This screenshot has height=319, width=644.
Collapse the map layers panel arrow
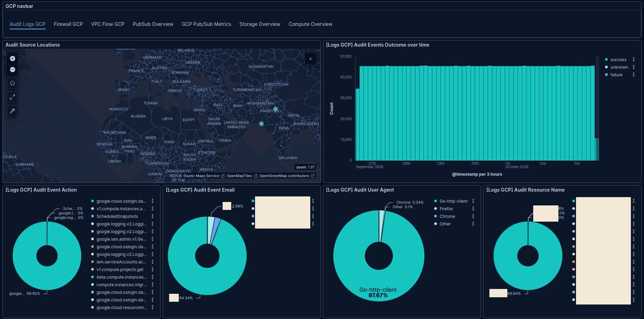pos(311,59)
